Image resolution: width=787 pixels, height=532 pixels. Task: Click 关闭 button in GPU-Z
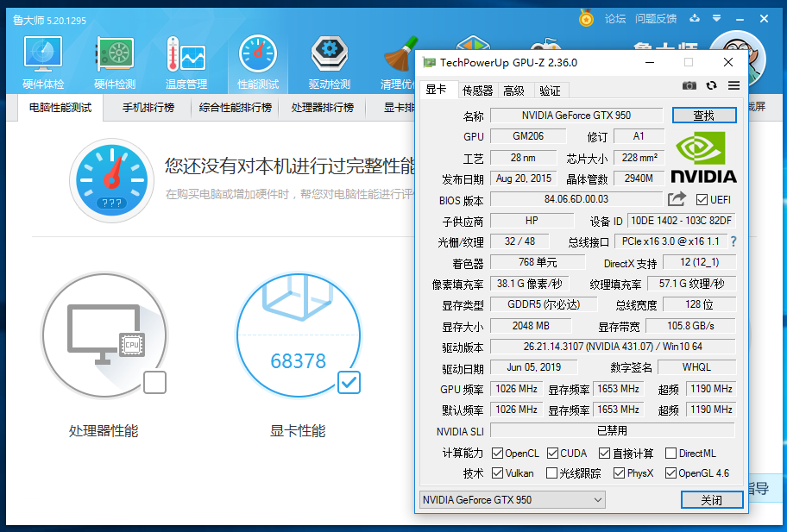click(712, 500)
